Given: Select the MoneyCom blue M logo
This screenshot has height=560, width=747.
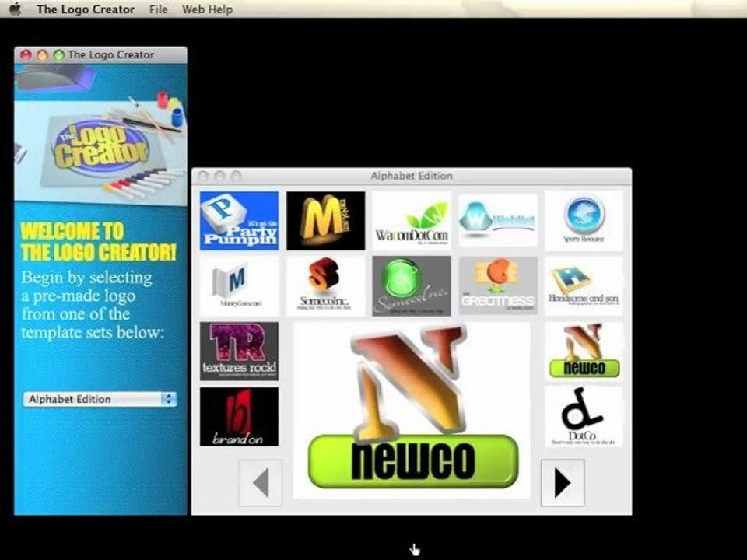Looking at the screenshot, I should coord(239,285).
